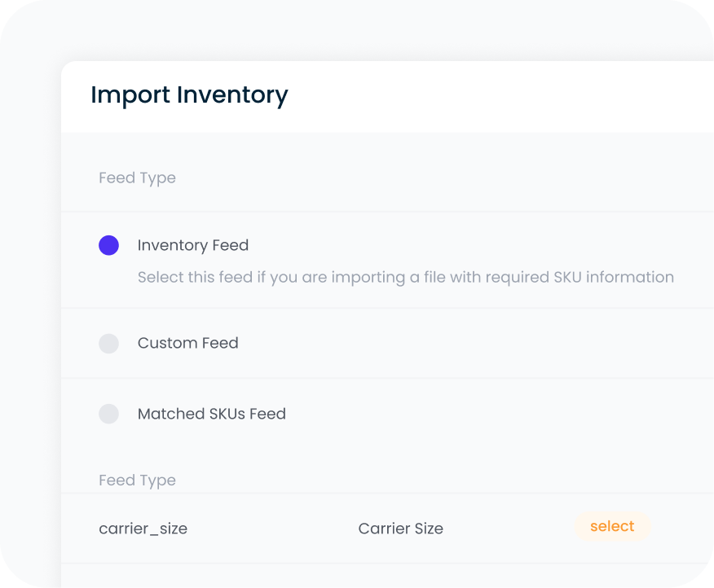Select the Inventory Feed radio button
The width and height of the screenshot is (714, 588).
(108, 245)
